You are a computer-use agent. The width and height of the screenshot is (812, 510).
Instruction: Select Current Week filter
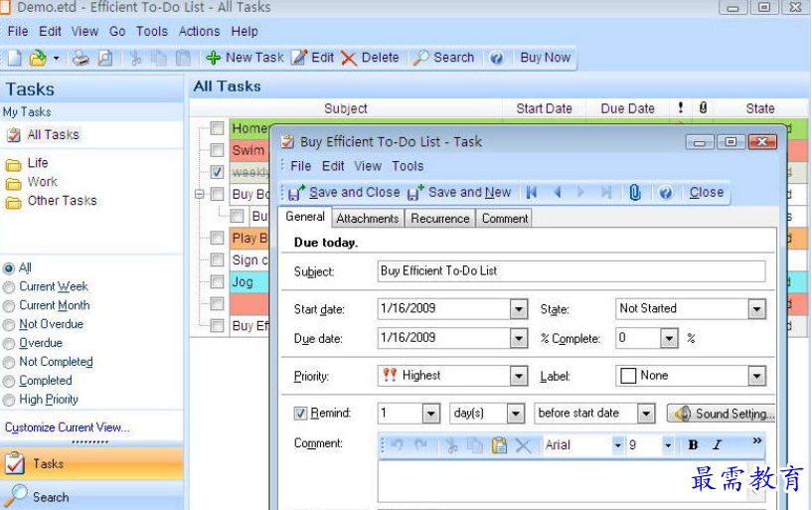tap(8, 287)
